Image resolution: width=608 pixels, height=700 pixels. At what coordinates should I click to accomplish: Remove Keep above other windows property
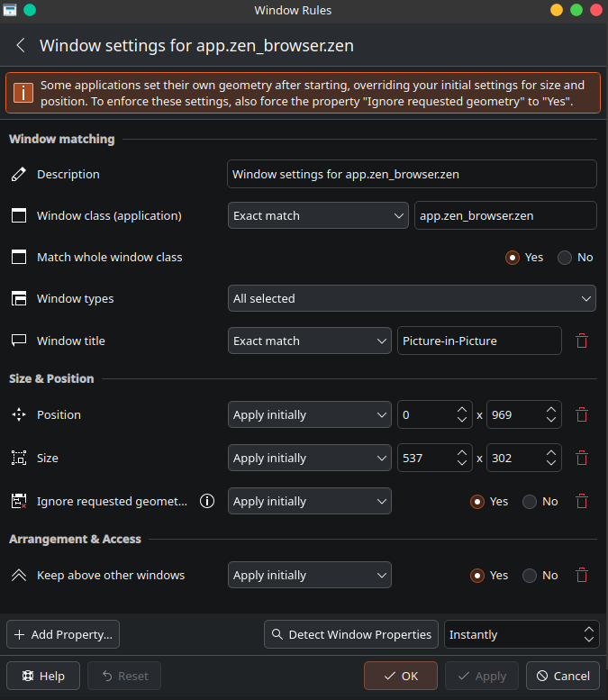[582, 575]
